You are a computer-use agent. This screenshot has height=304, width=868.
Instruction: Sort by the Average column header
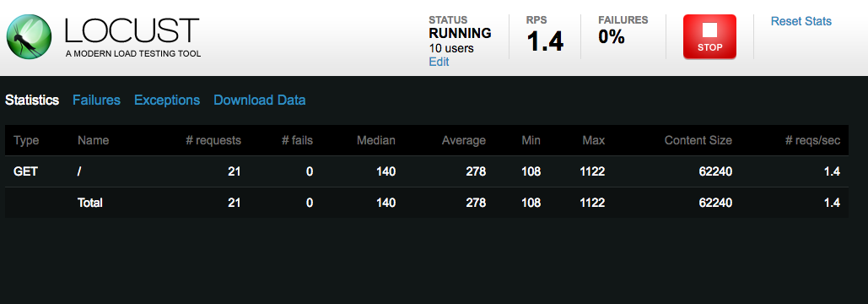tap(463, 141)
